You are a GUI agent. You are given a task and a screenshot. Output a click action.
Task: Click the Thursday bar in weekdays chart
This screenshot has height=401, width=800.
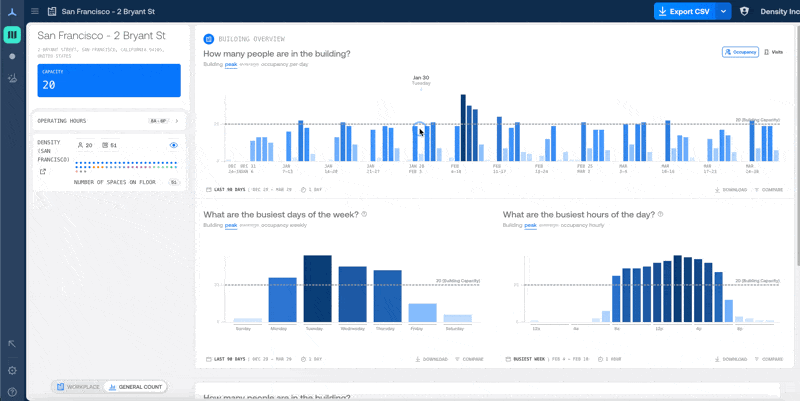click(x=387, y=296)
